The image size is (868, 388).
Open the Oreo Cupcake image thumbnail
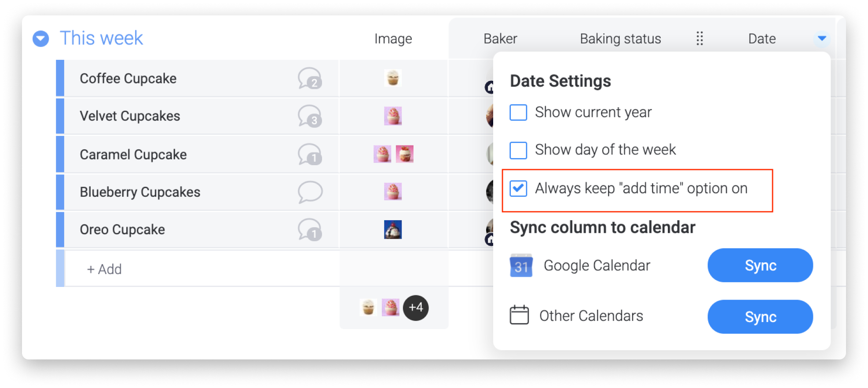[393, 229]
